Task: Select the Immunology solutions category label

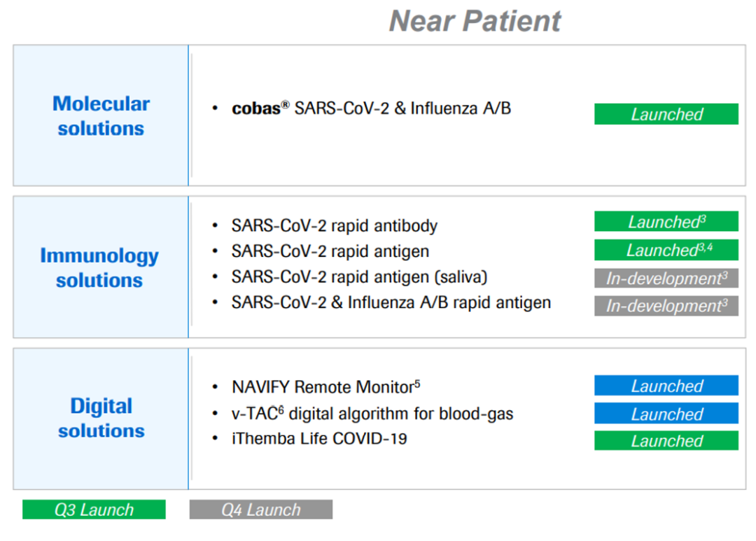Action: pyautogui.click(x=99, y=268)
